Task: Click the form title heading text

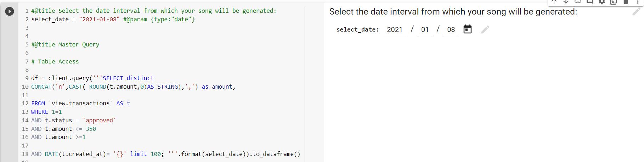Action: tap(453, 12)
